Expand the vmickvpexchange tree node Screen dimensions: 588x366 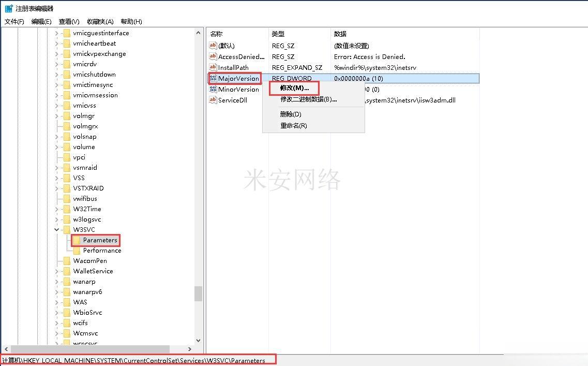point(56,54)
